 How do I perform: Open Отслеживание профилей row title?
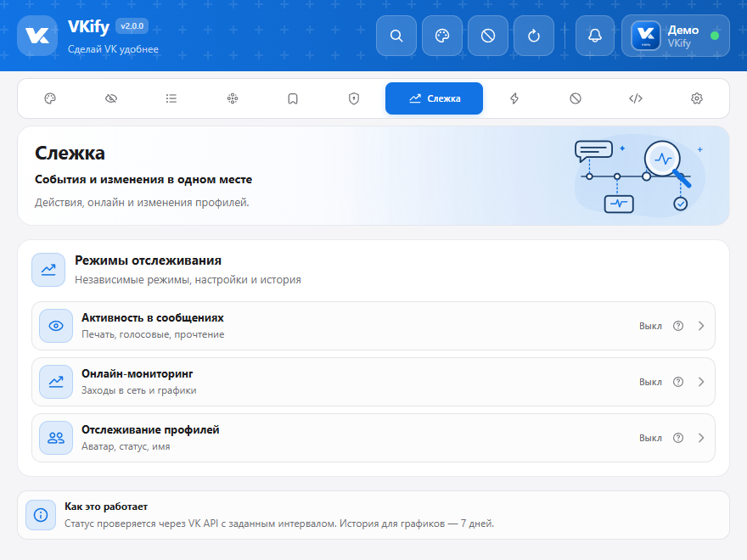(x=150, y=429)
